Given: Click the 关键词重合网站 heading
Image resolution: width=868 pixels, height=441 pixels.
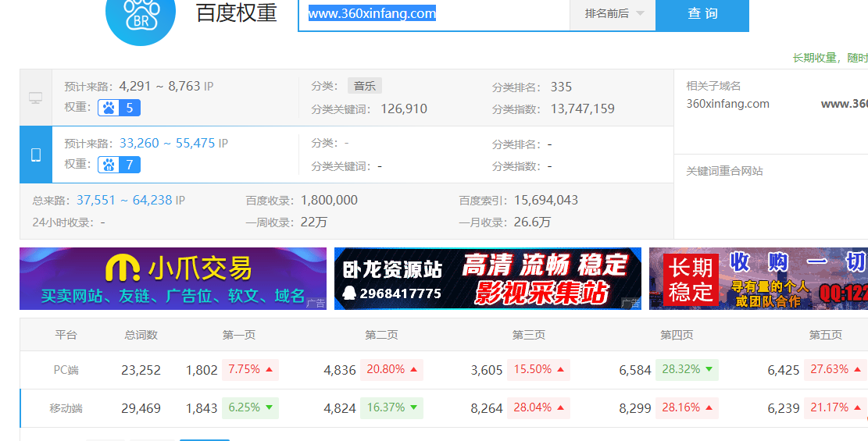Looking at the screenshot, I should coord(724,172).
